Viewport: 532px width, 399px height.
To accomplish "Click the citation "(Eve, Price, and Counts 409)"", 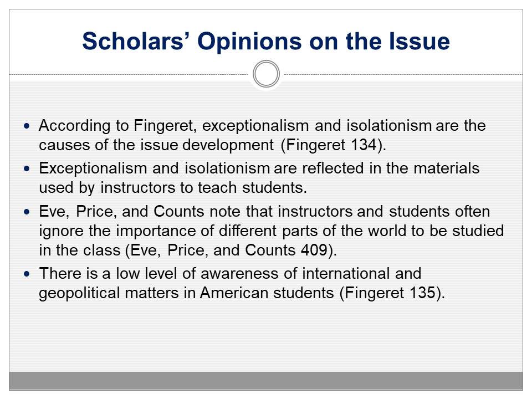I will [x=232, y=250].
